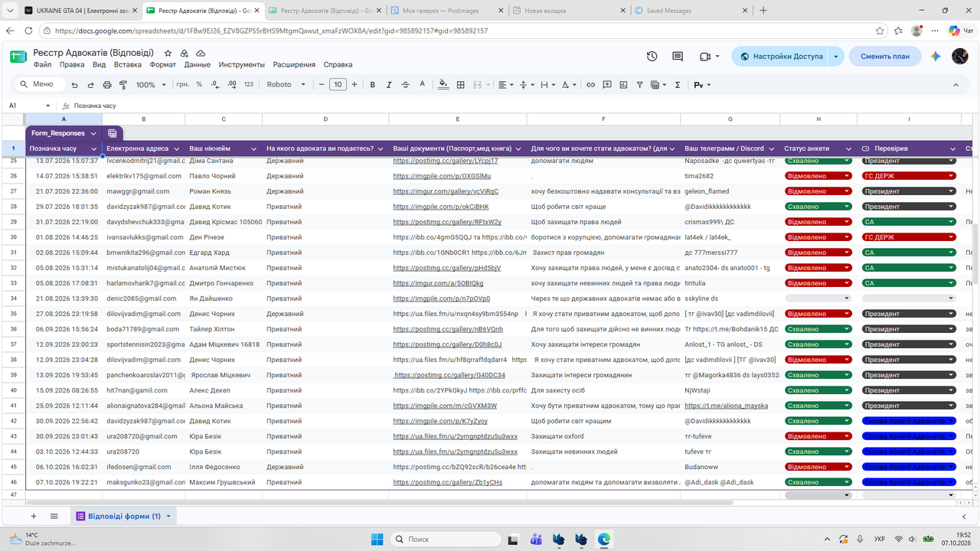The width and height of the screenshot is (980, 551).
Task: Click the undo arrow in toolbar
Action: pyautogui.click(x=74, y=85)
